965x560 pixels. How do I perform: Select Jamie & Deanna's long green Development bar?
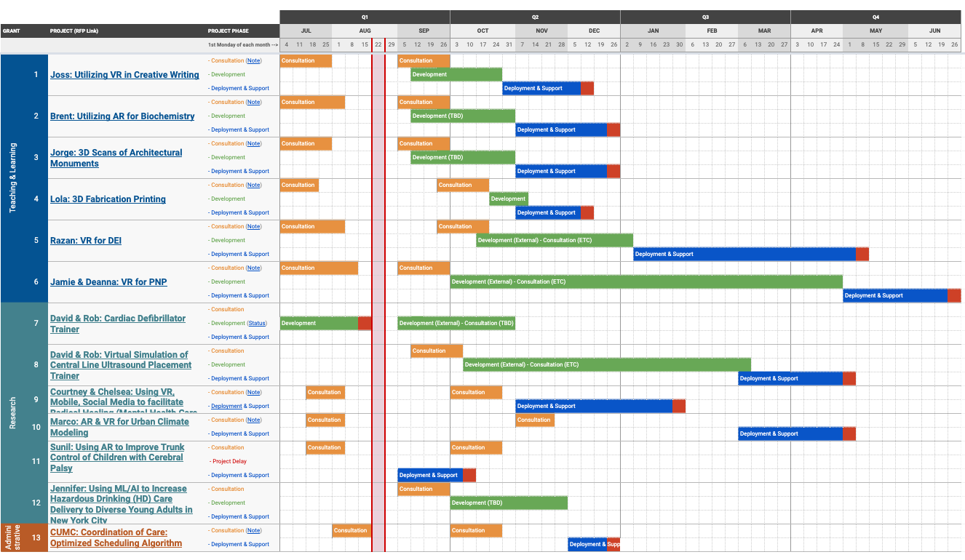(x=646, y=281)
